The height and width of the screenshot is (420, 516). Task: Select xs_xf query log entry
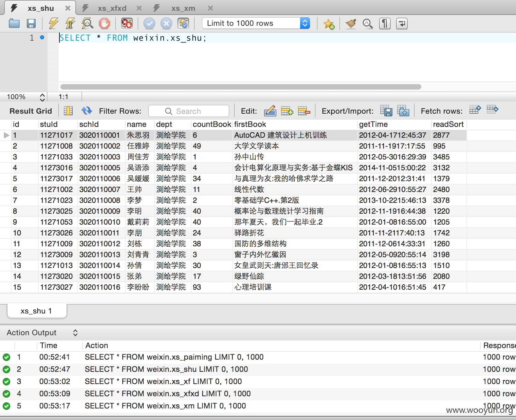point(163,382)
